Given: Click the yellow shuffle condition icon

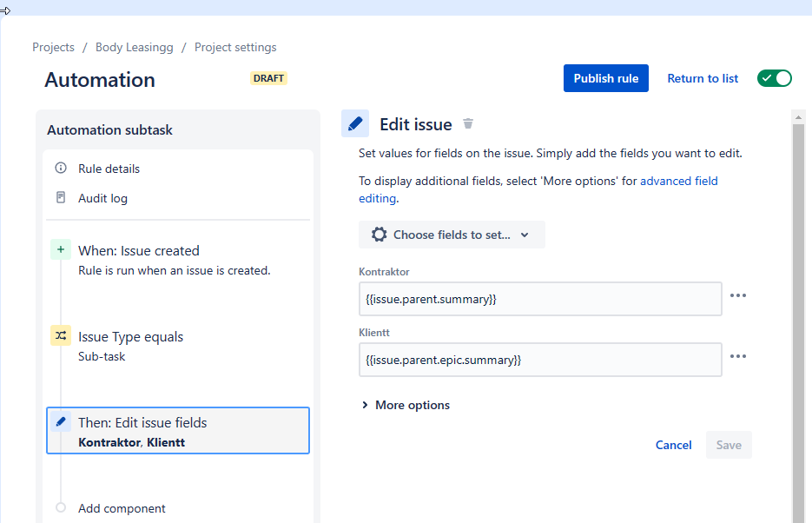Looking at the screenshot, I should [61, 335].
